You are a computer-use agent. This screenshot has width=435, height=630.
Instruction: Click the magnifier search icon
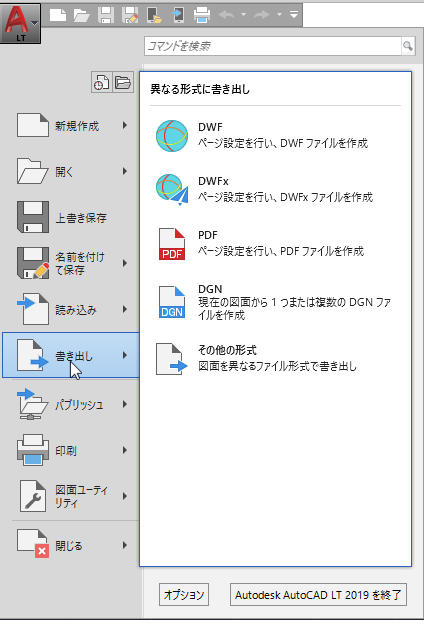[408, 46]
